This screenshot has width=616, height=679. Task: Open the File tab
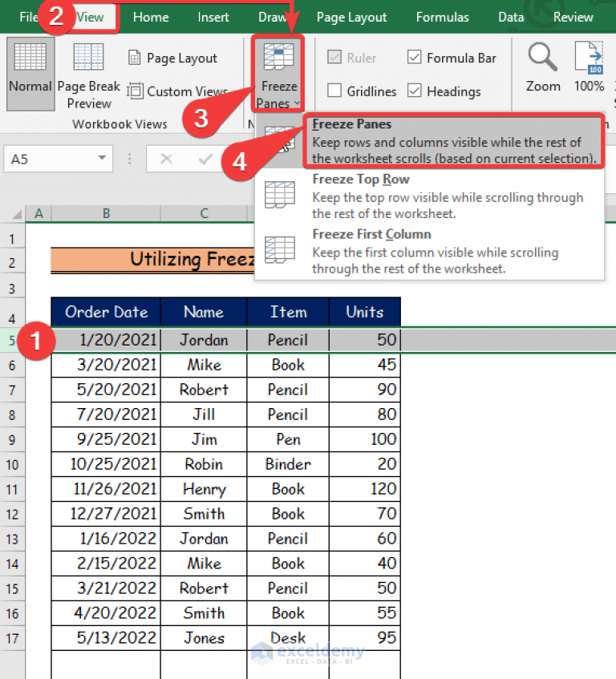(28, 17)
